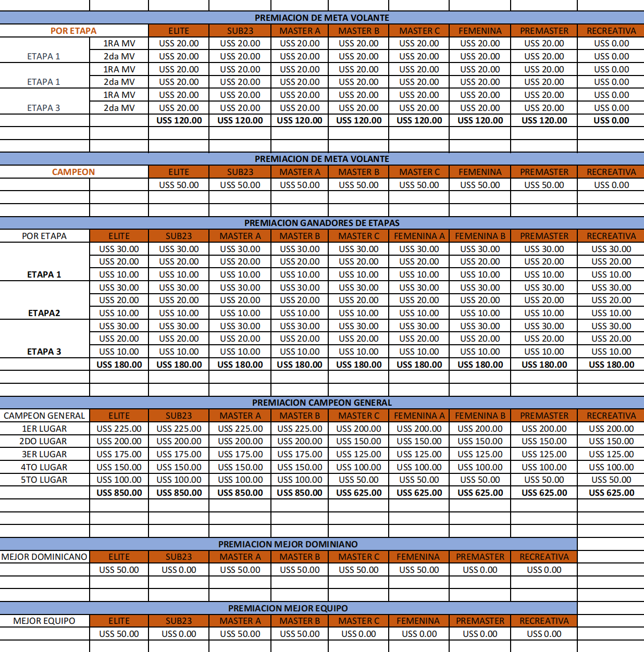Select ELITE total US$ 850.00 cell

coord(119,493)
